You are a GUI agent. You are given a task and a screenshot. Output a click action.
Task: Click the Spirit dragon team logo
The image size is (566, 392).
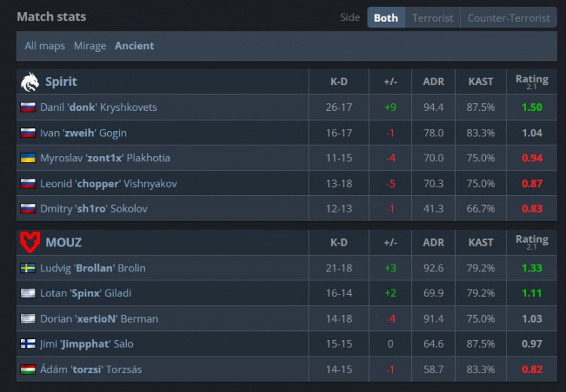pyautogui.click(x=30, y=82)
